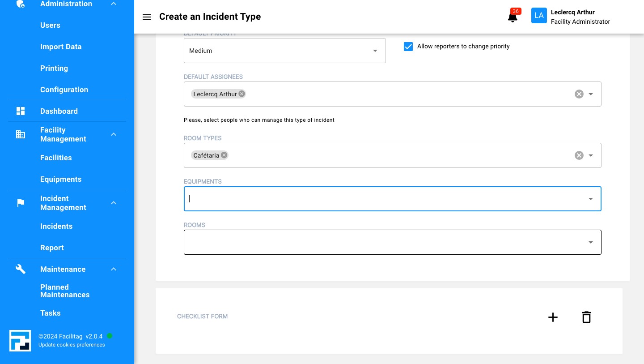Collapse the Maintenance sidebar section

pos(114,269)
